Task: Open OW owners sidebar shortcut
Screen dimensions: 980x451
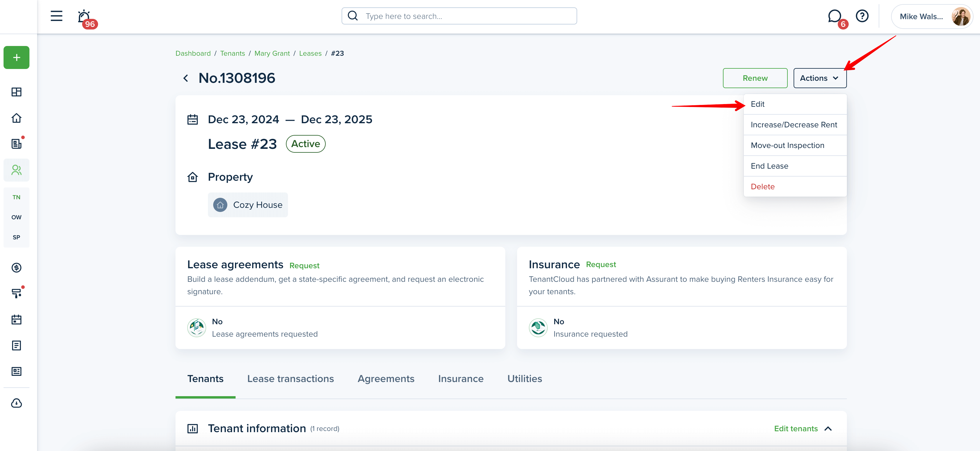Action: coord(16,218)
